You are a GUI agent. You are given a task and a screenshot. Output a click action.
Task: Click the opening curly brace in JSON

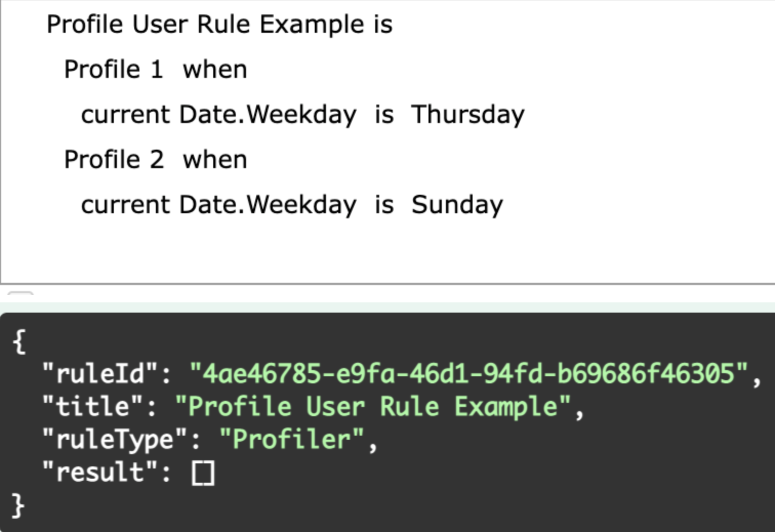19,341
